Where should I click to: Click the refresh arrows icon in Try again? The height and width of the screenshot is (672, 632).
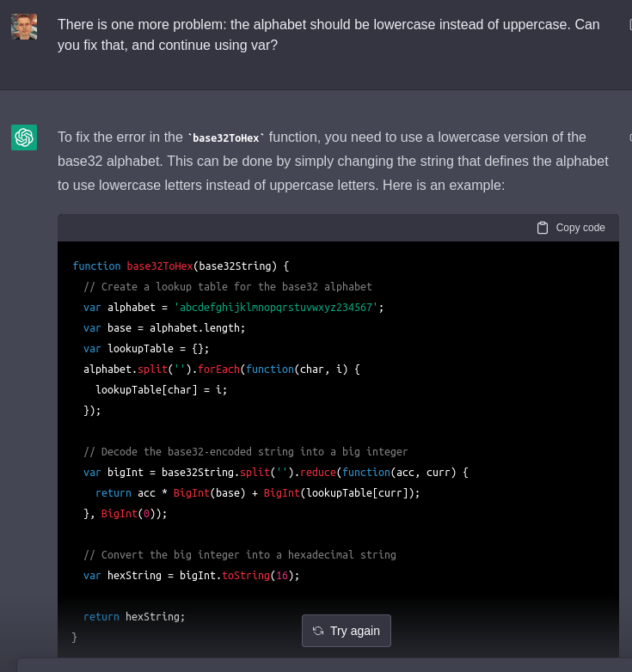click(318, 631)
